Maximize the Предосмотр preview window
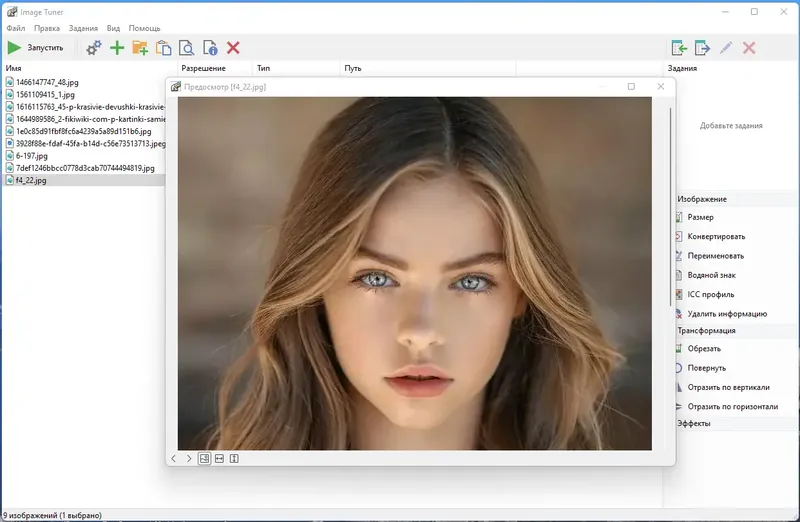The image size is (800, 522). click(631, 87)
